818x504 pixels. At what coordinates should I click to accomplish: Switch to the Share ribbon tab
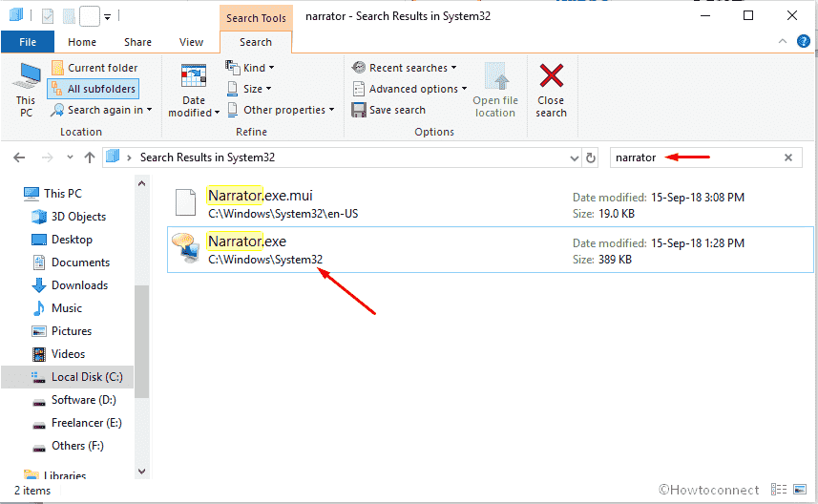coord(137,42)
